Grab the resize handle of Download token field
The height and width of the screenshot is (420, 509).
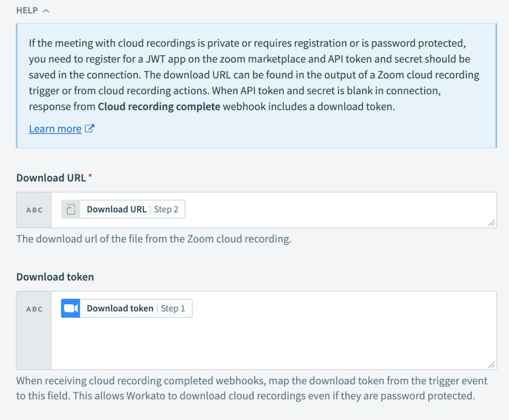click(x=491, y=364)
